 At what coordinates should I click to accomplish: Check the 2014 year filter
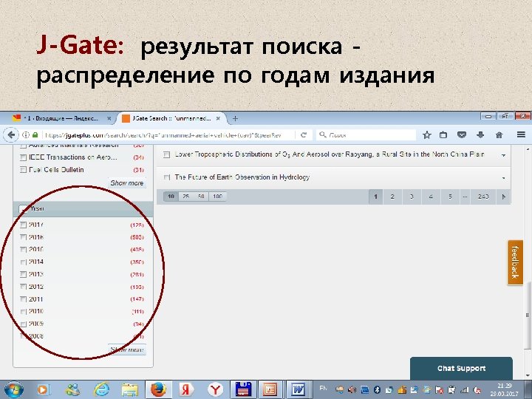23,262
